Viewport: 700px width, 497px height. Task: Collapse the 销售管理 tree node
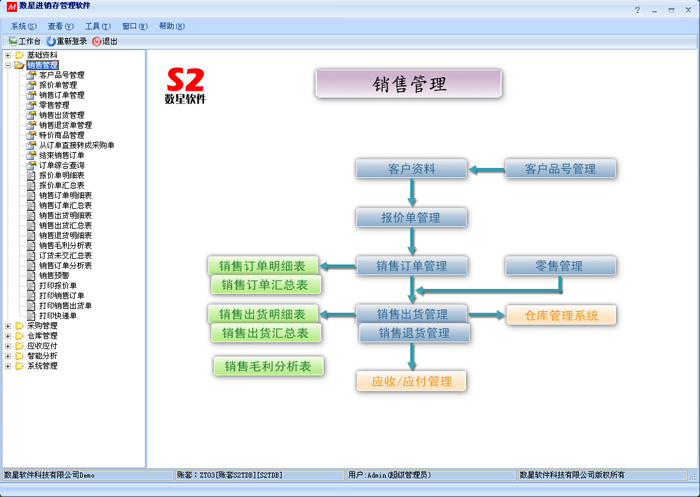pos(8,65)
